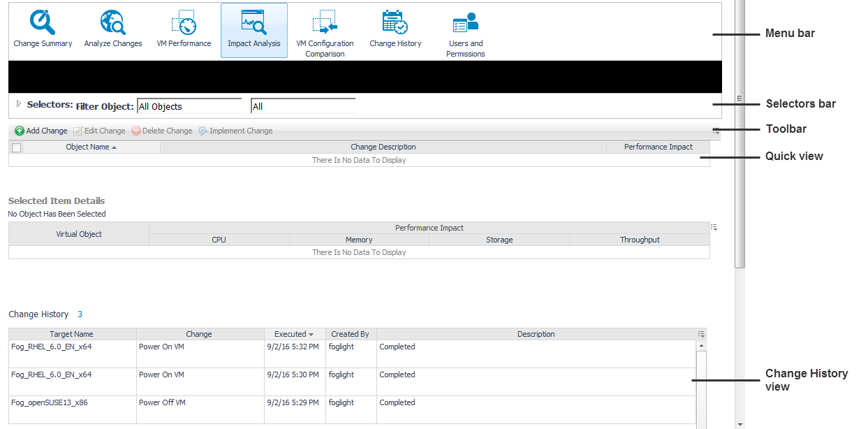Click Edit Change in the toolbar
This screenshot has width=868, height=429.
tap(99, 131)
